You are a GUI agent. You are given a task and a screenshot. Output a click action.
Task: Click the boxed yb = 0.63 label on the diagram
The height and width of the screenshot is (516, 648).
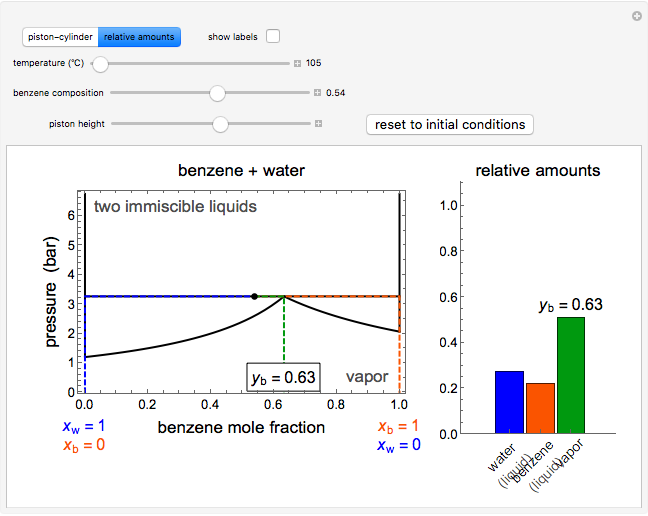tap(283, 378)
